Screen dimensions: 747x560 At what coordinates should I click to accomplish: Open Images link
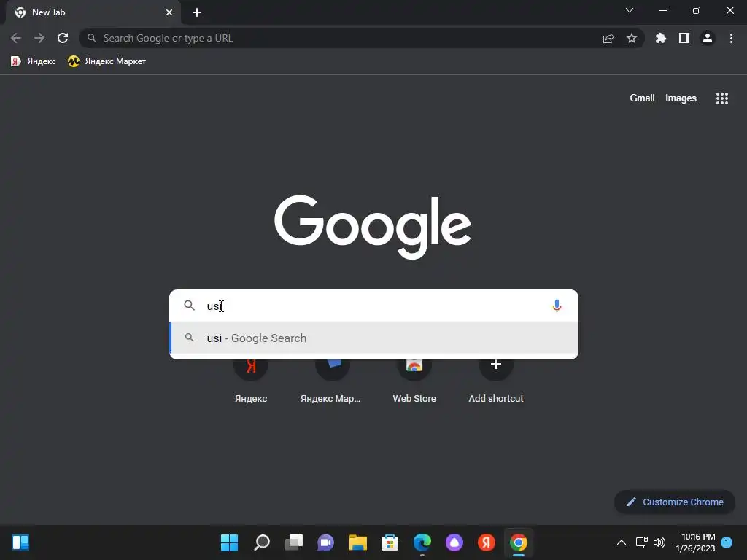click(681, 98)
